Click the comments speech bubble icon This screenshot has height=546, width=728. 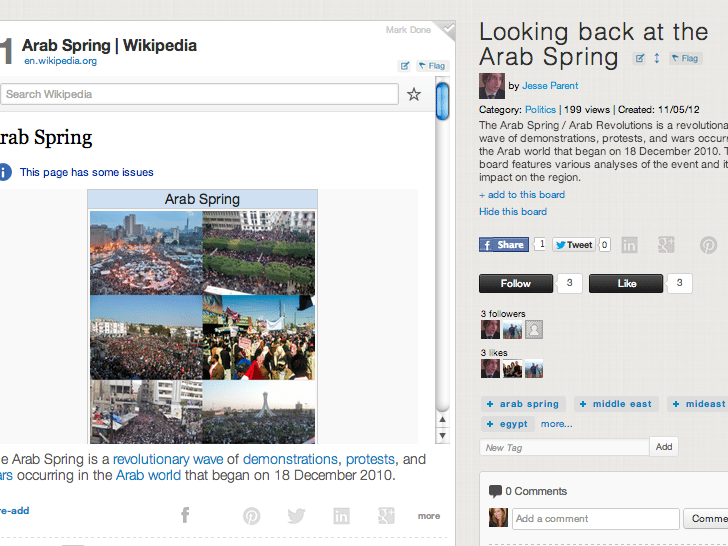click(x=495, y=491)
